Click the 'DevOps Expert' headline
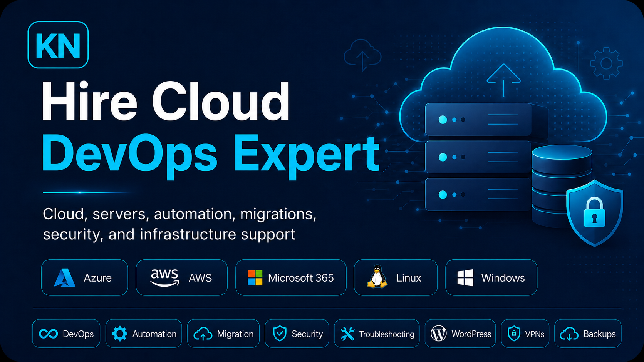The image size is (644, 362). pos(211,156)
